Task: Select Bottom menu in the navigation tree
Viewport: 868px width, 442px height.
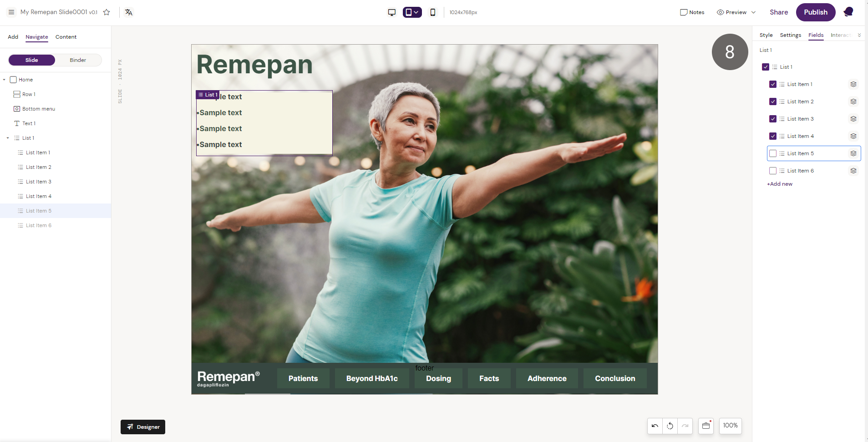Action: (x=39, y=109)
